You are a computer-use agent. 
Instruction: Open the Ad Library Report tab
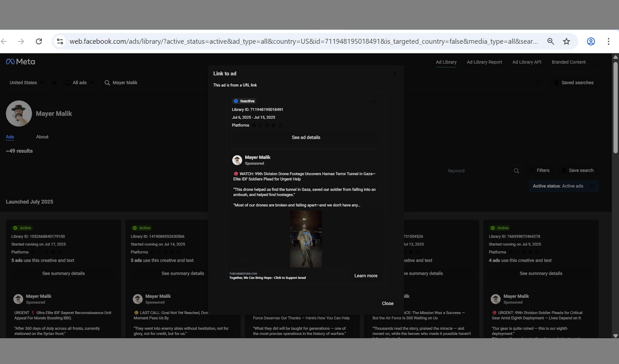click(x=484, y=62)
